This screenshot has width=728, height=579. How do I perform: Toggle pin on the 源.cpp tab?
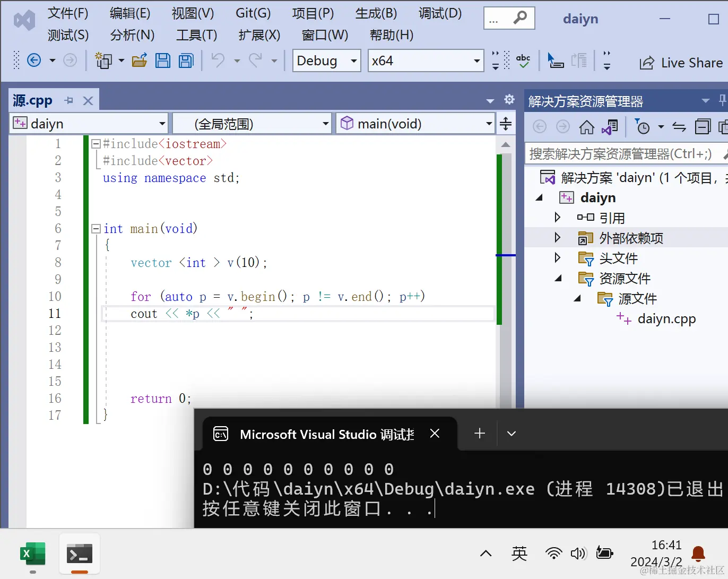(x=68, y=100)
